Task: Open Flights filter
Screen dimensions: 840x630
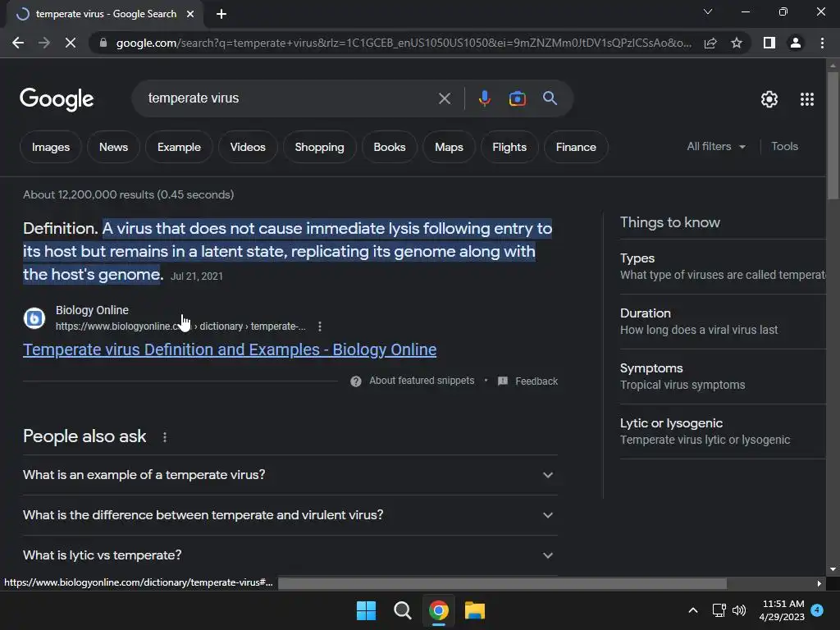Action: coord(509,147)
